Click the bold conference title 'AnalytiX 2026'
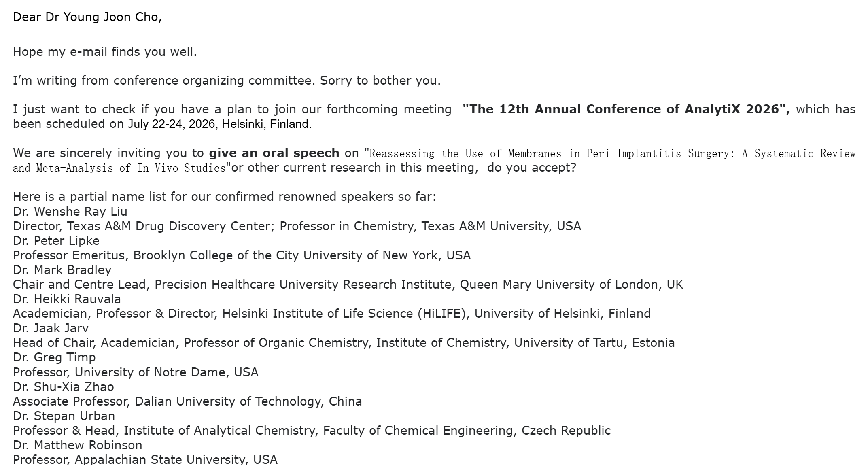This screenshot has width=868, height=465. coord(732,109)
